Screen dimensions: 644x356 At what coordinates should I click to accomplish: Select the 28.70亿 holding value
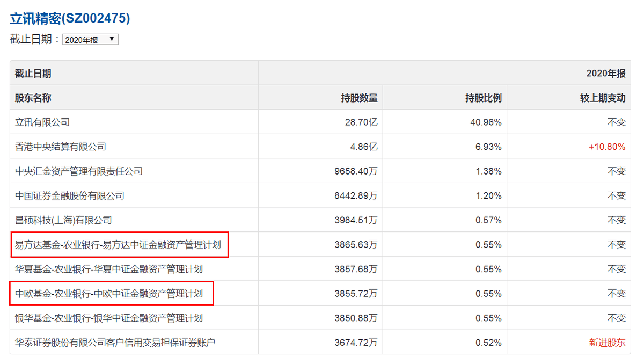point(361,122)
